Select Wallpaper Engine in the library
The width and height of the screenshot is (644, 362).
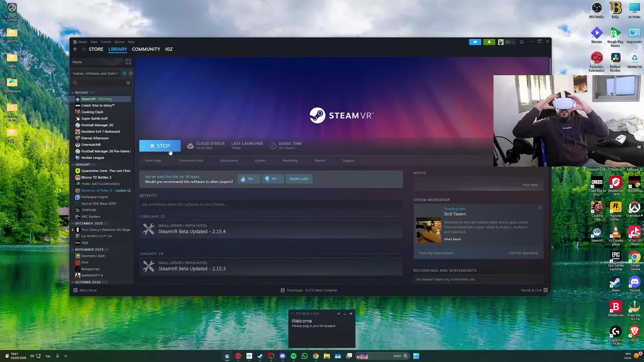(94, 197)
